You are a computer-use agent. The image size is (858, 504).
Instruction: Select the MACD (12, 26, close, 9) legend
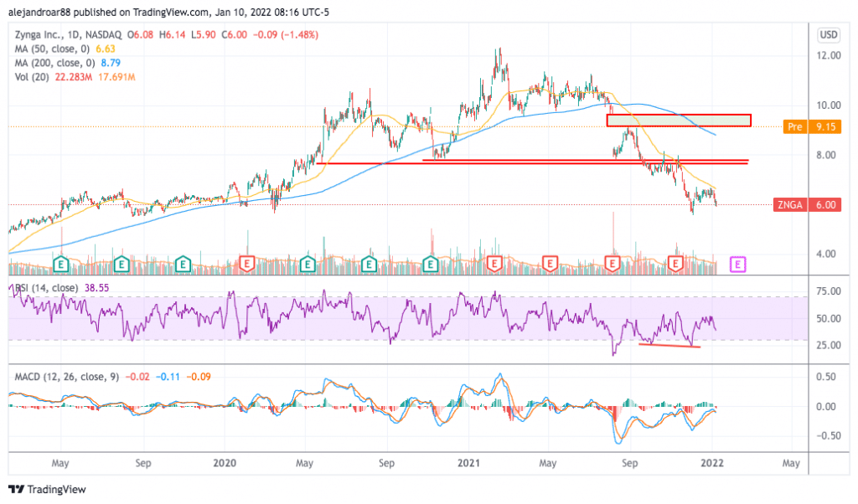[67, 377]
